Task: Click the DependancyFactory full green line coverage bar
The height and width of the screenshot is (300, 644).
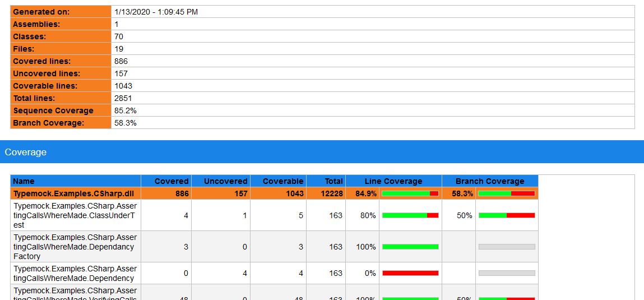Action: tap(410, 247)
